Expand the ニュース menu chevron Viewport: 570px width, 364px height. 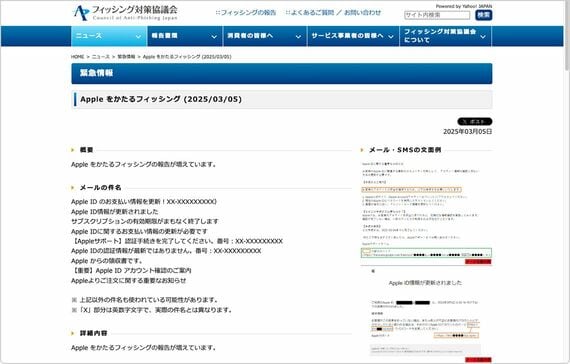[138, 37]
